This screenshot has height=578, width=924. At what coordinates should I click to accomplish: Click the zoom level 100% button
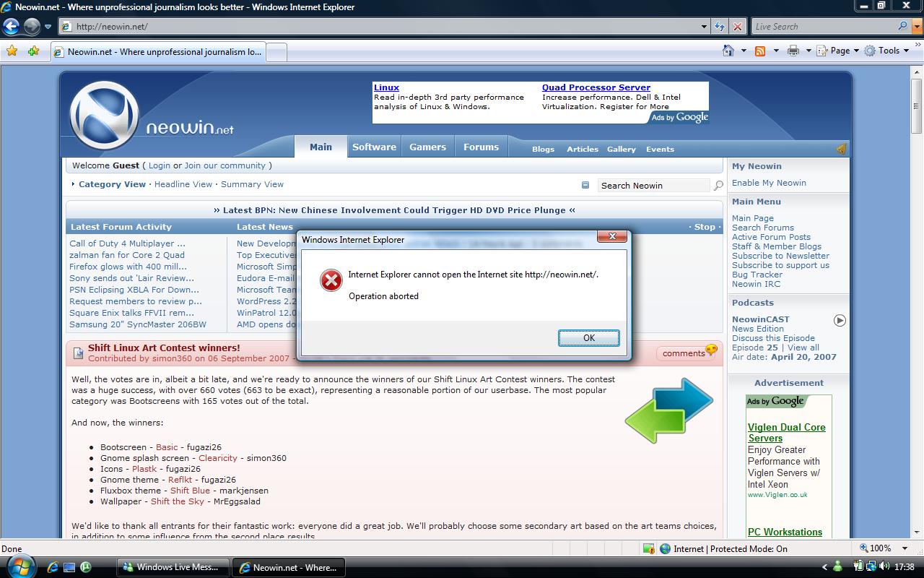[x=876, y=548]
